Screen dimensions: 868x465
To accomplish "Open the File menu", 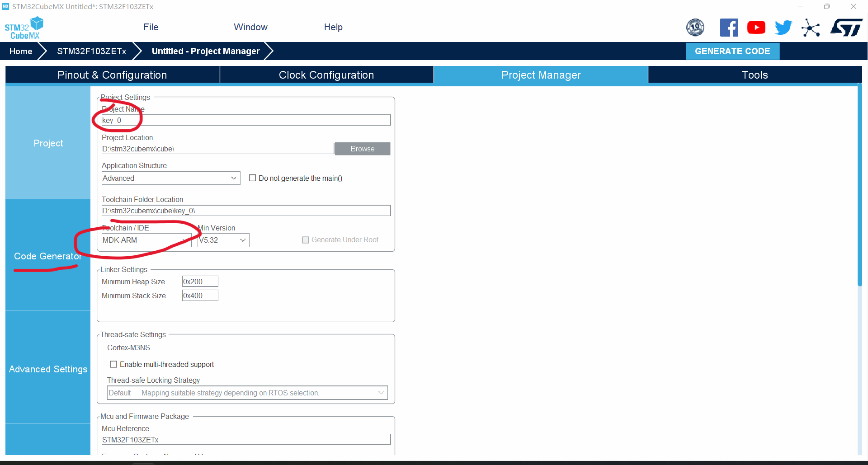I will click(151, 27).
